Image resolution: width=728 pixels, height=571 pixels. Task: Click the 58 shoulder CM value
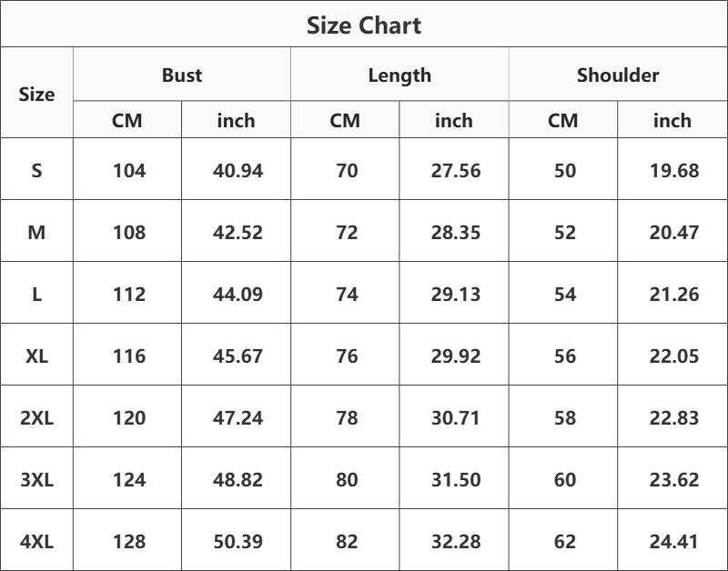coord(565,417)
